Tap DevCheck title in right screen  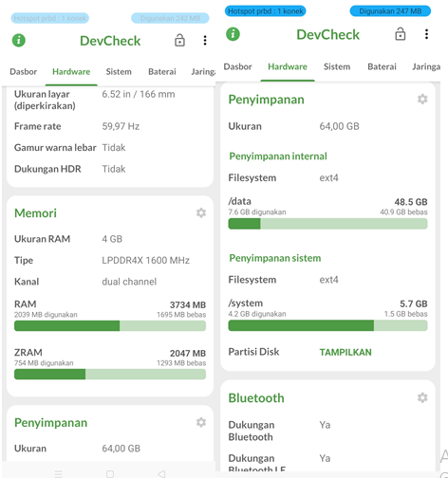coord(327,34)
